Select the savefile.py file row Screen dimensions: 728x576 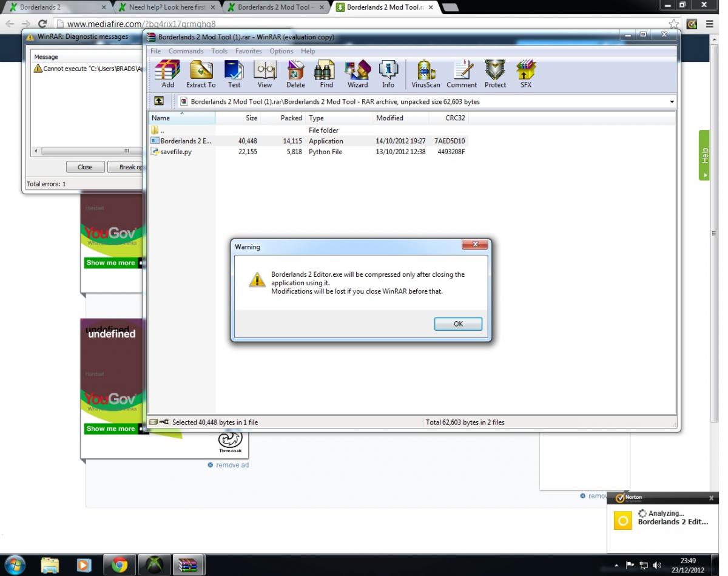coord(176,152)
